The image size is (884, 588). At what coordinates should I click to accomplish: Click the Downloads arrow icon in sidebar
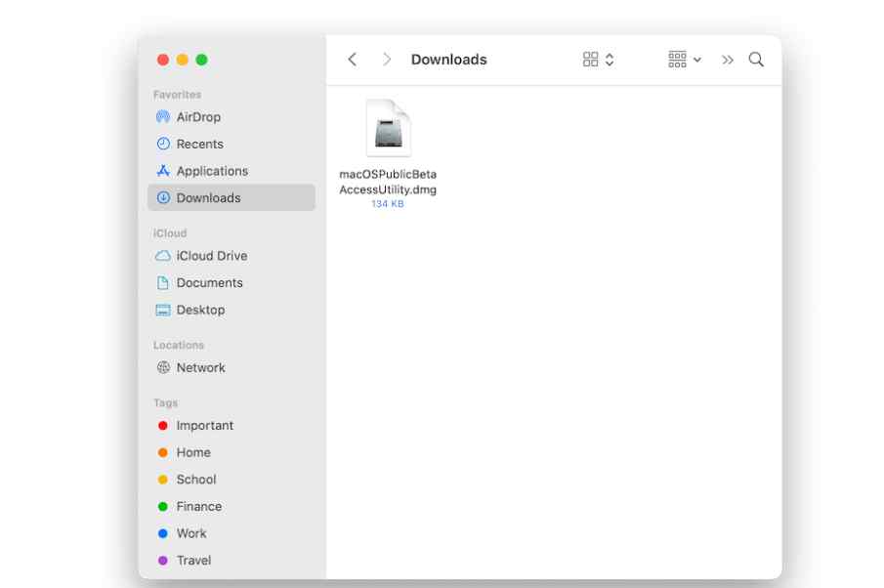tap(163, 197)
